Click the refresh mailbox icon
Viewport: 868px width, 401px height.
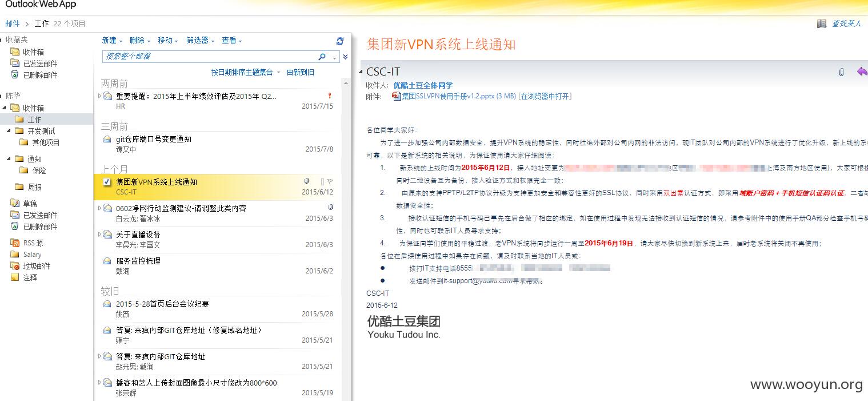point(340,41)
